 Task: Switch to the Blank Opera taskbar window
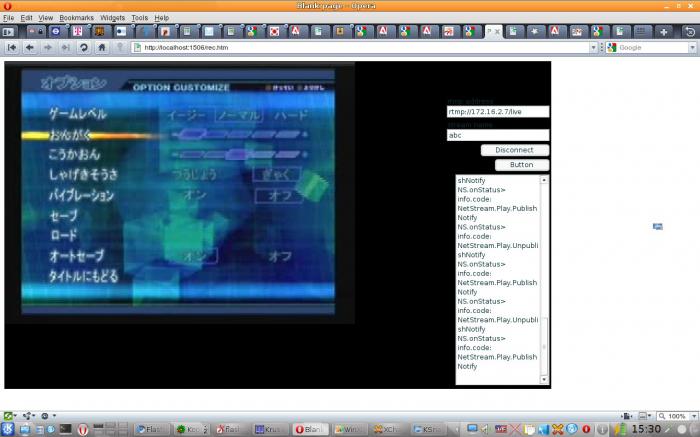(309, 429)
